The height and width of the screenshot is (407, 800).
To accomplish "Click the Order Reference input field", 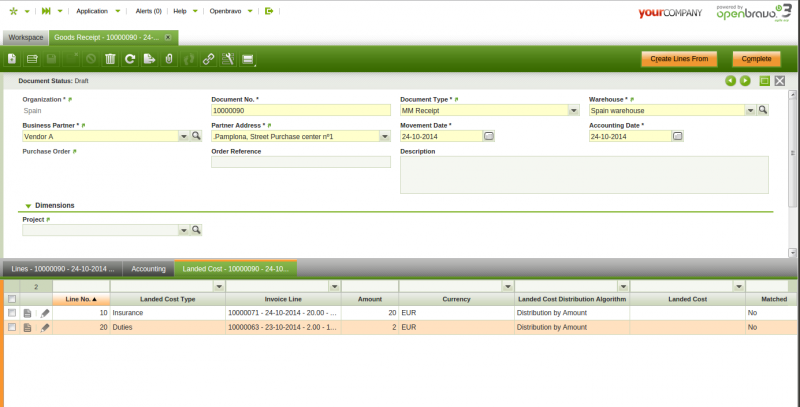I will coord(301,162).
